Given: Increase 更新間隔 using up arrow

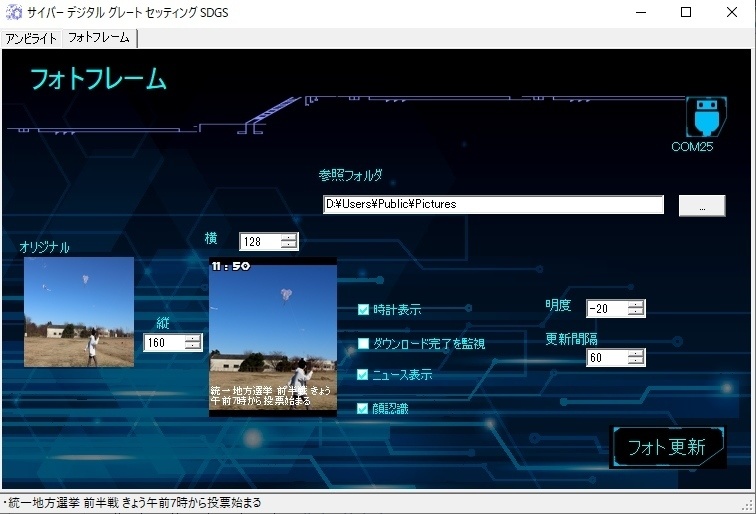Looking at the screenshot, I should pos(636,353).
